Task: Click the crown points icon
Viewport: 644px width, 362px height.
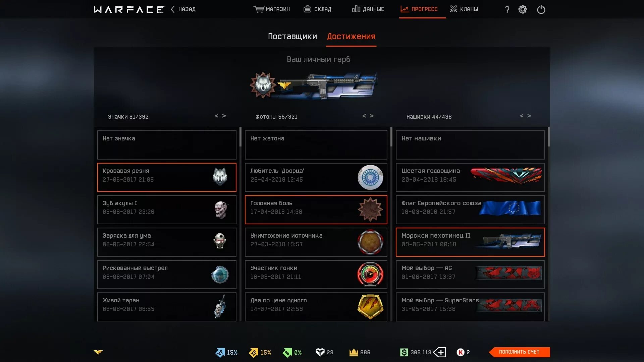Action: pos(354,352)
